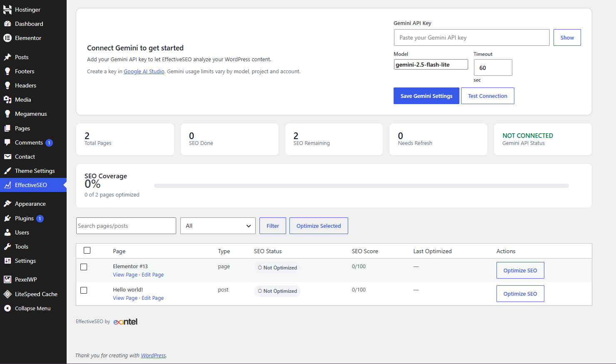
Task: Click the Hostinger logo icon
Action: pyautogui.click(x=7, y=10)
